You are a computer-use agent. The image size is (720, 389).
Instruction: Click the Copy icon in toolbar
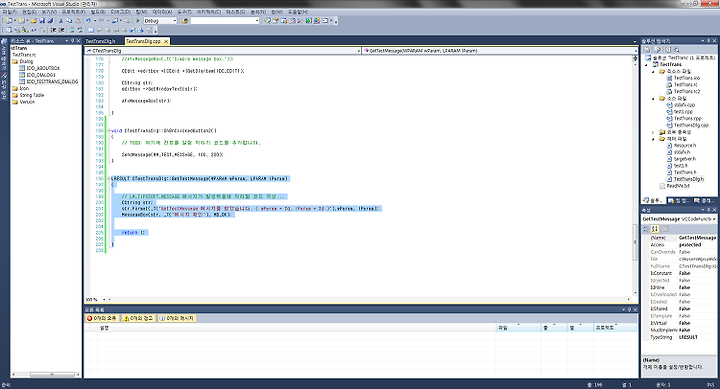click(x=69, y=21)
